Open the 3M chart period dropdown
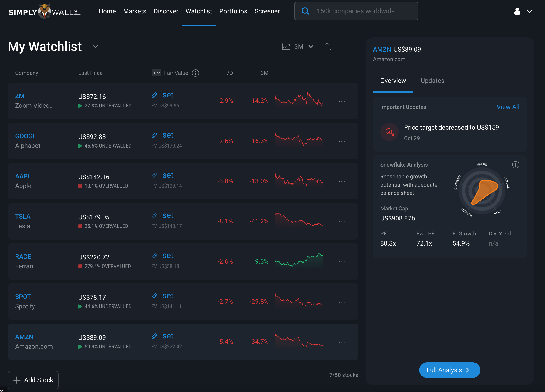The height and width of the screenshot is (392, 545). (x=298, y=47)
